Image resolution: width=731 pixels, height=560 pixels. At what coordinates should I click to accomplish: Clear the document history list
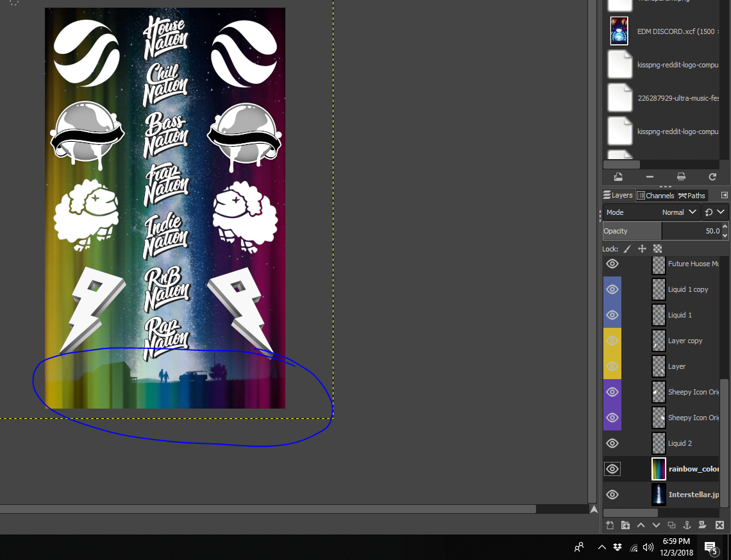681,176
